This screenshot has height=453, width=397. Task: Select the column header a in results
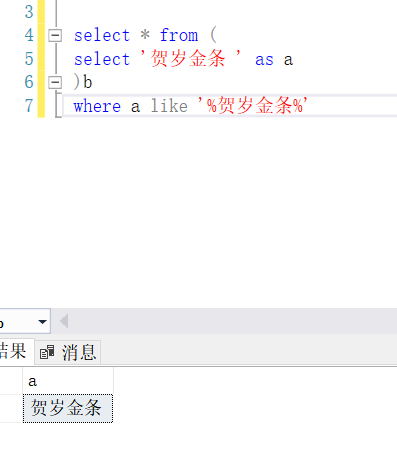(x=68, y=381)
